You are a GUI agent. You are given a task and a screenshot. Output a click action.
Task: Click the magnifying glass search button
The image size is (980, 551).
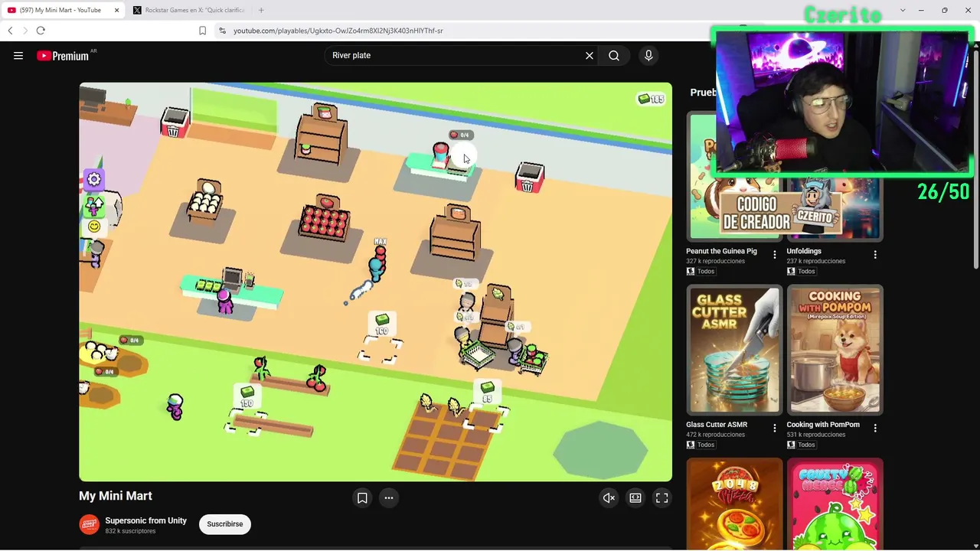coord(614,55)
